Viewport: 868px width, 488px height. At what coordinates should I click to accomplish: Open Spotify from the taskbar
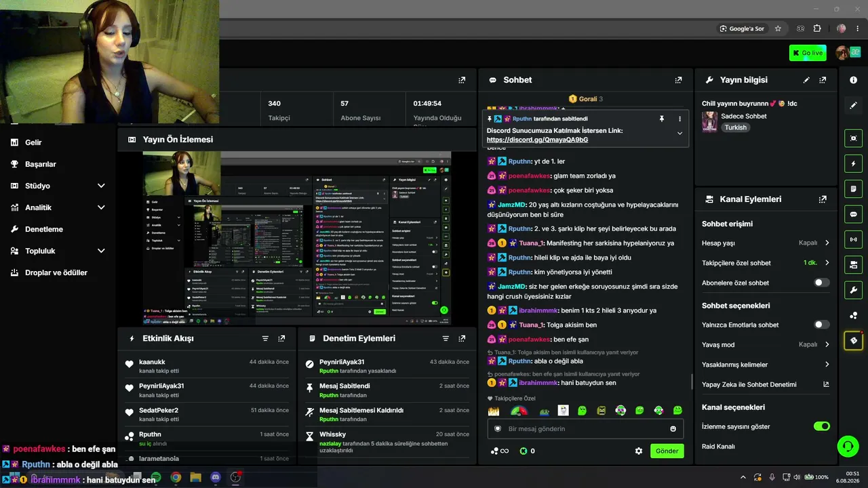(x=156, y=477)
